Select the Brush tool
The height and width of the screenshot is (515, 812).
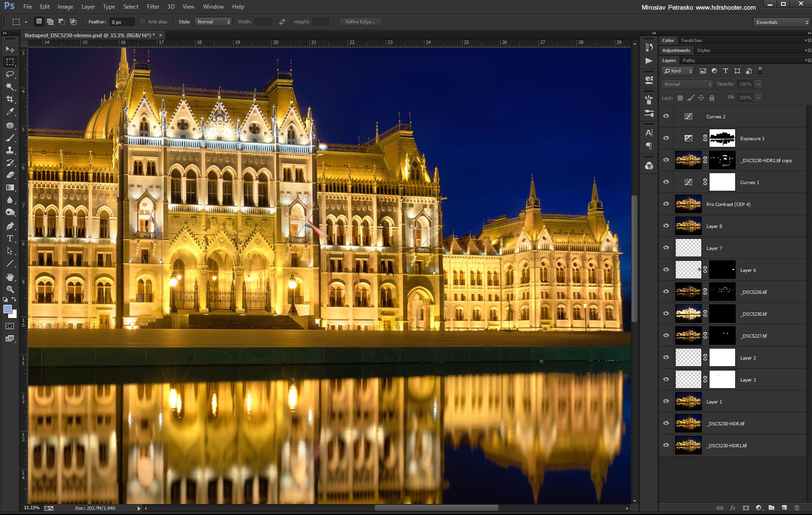pos(10,138)
